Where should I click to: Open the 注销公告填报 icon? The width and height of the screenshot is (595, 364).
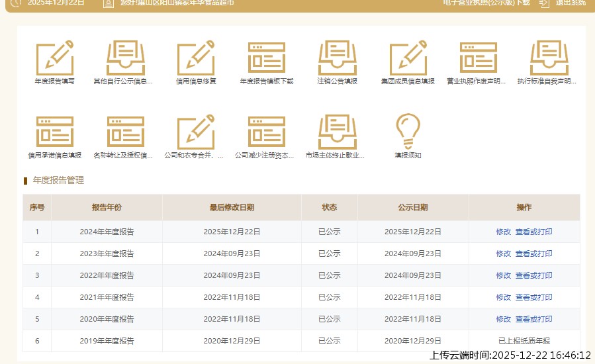click(338, 58)
